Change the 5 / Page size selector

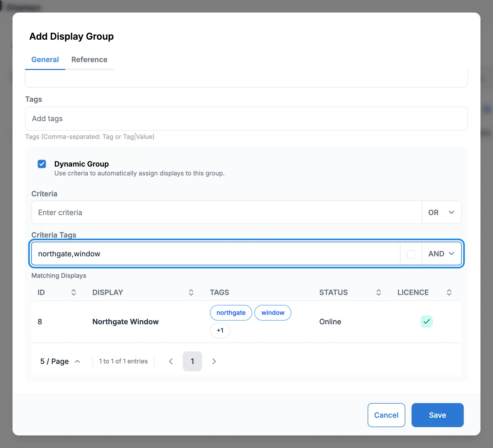(60, 361)
